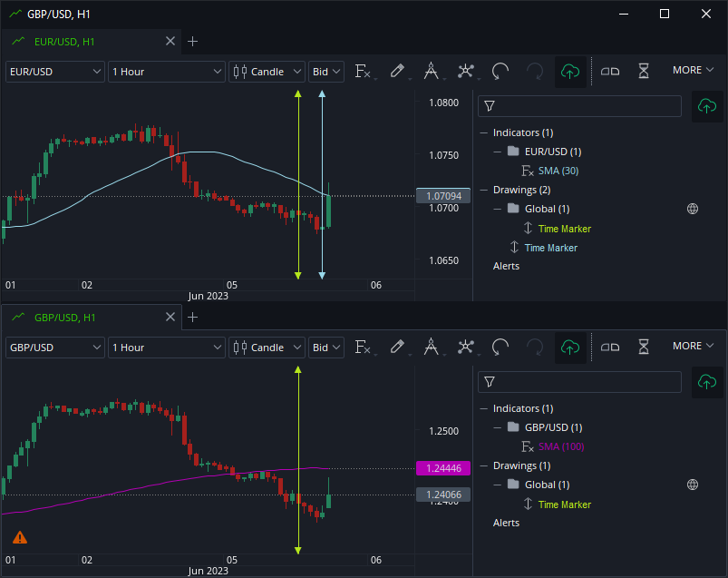Open Candle chart type dropdown in EUR/USD chart
The image size is (728, 578).
(x=267, y=72)
